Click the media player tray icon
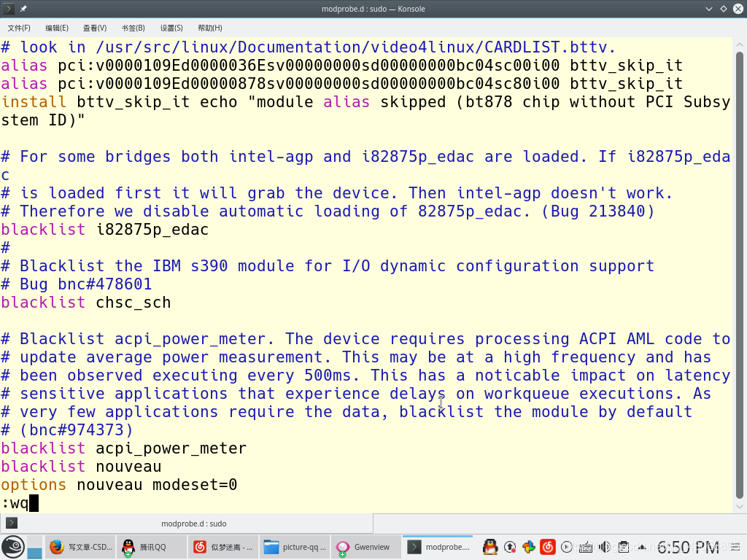This screenshot has width=747, height=560. 566,547
